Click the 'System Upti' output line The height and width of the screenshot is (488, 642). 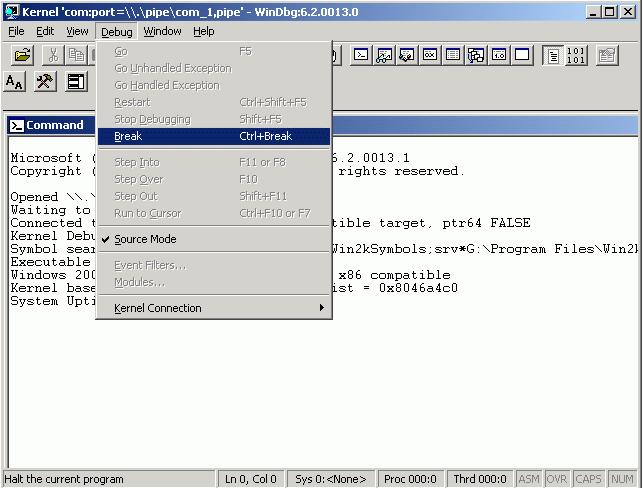[53, 301]
